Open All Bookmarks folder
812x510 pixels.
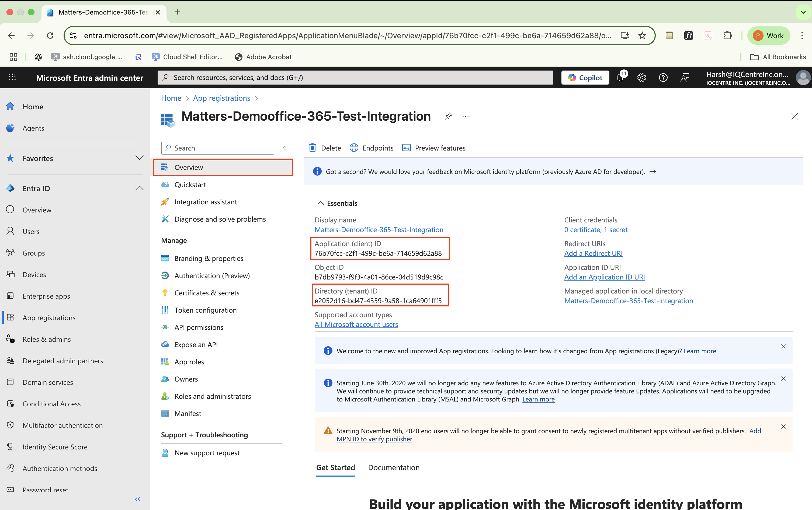(x=778, y=57)
